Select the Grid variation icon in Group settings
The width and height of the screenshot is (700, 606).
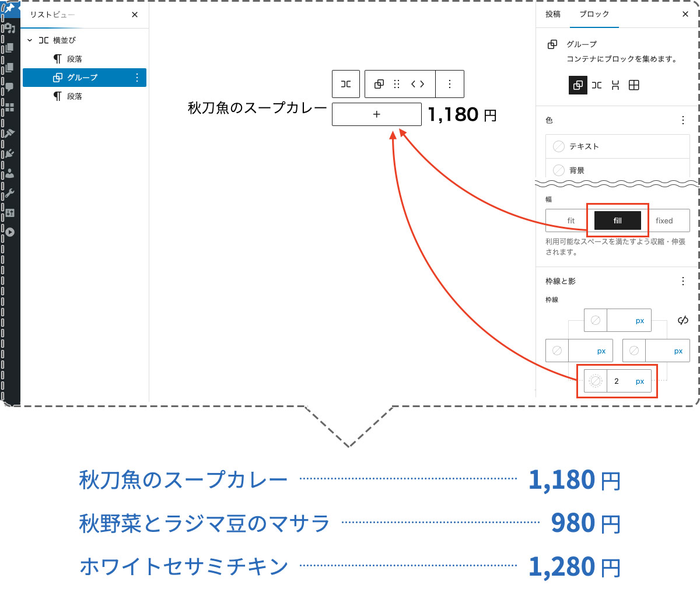634,85
